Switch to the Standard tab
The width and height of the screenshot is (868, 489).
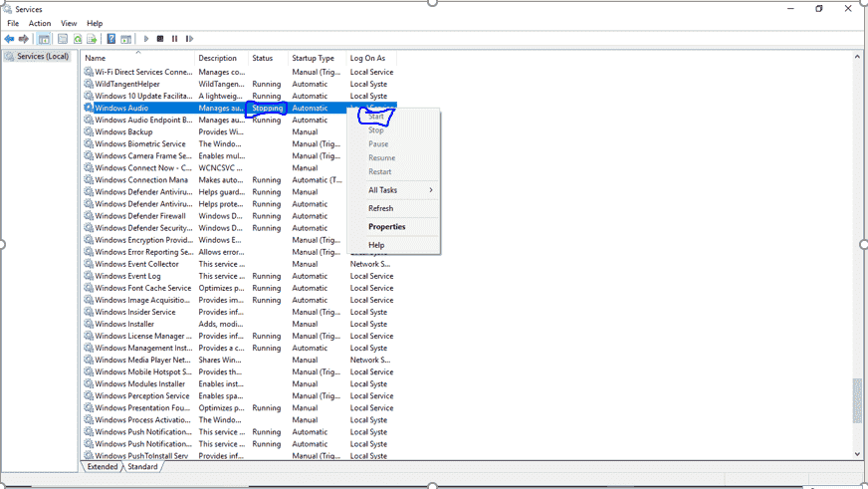142,467
